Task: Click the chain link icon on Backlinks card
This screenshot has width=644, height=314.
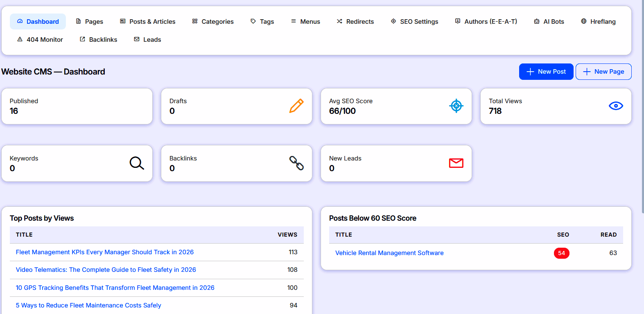Action: click(296, 163)
